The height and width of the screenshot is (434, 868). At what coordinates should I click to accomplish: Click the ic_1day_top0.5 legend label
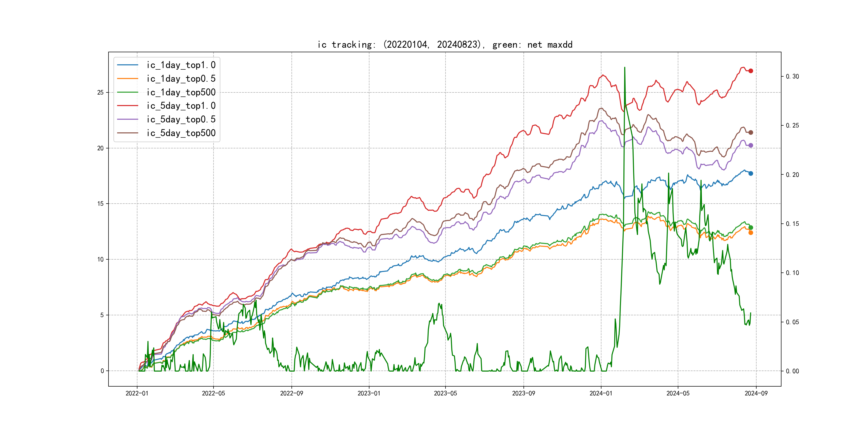pos(181,78)
